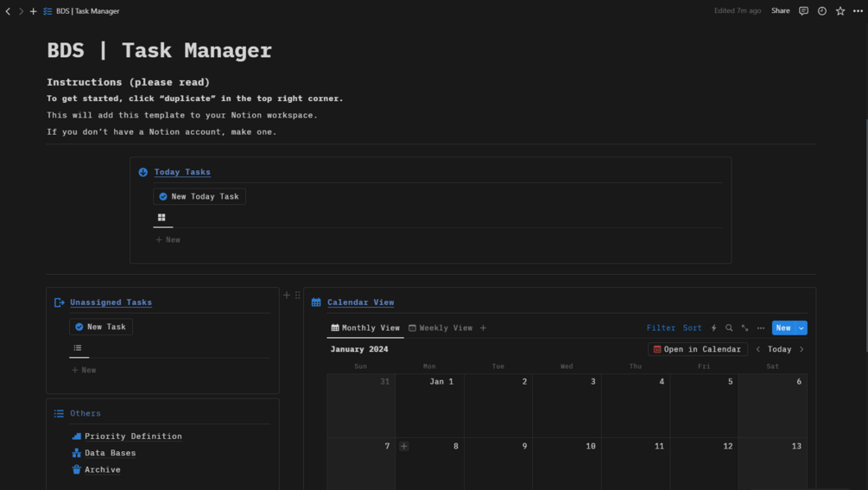
Task: Click the Share button
Action: pyautogui.click(x=781, y=10)
